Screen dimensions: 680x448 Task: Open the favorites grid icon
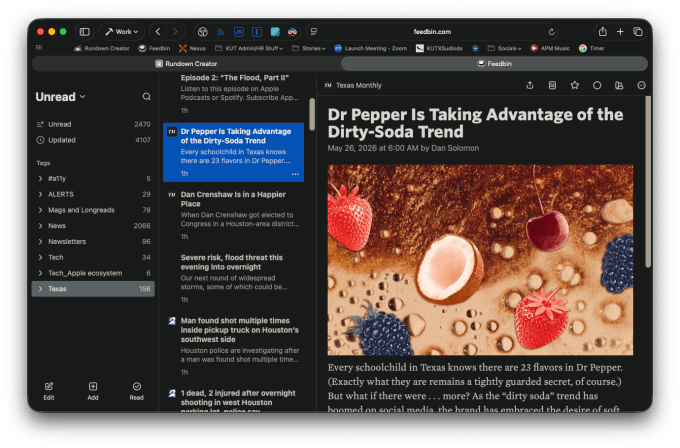tap(39, 48)
